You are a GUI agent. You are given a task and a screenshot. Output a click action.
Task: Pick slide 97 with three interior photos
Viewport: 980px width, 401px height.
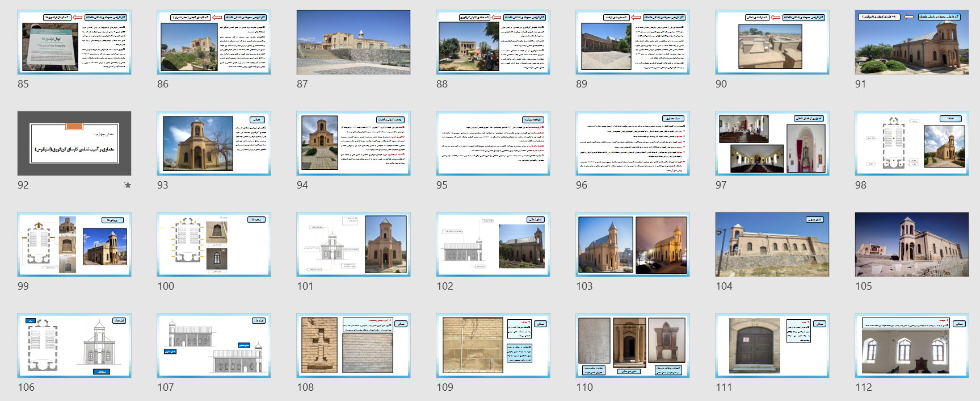click(x=772, y=143)
